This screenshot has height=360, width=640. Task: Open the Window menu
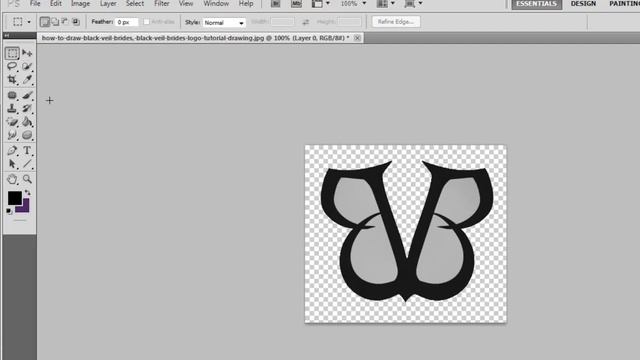[216, 4]
